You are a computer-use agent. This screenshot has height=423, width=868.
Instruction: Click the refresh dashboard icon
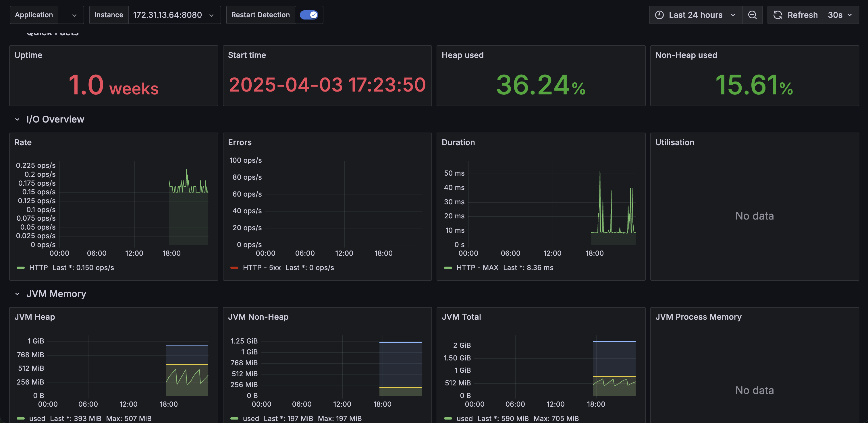point(778,15)
